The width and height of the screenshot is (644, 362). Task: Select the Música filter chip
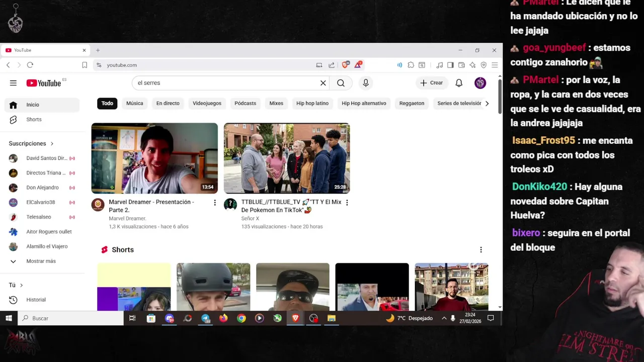pos(134,104)
